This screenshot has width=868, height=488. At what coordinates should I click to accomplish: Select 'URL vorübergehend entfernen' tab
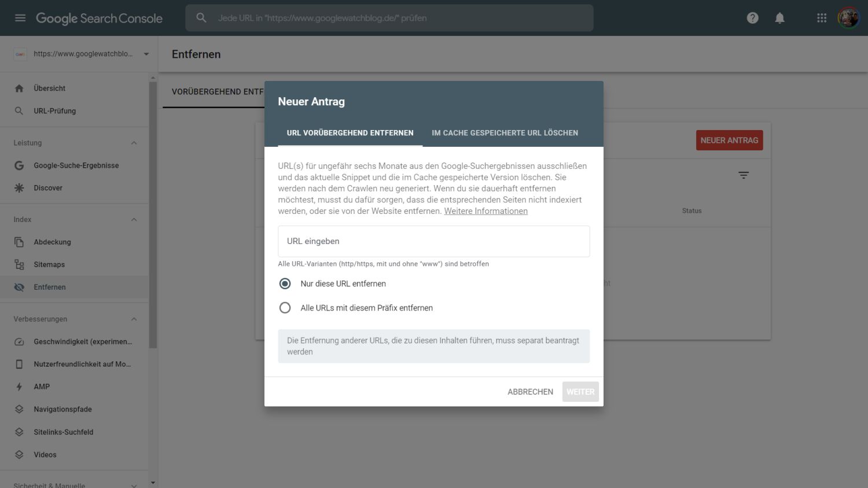click(x=350, y=133)
